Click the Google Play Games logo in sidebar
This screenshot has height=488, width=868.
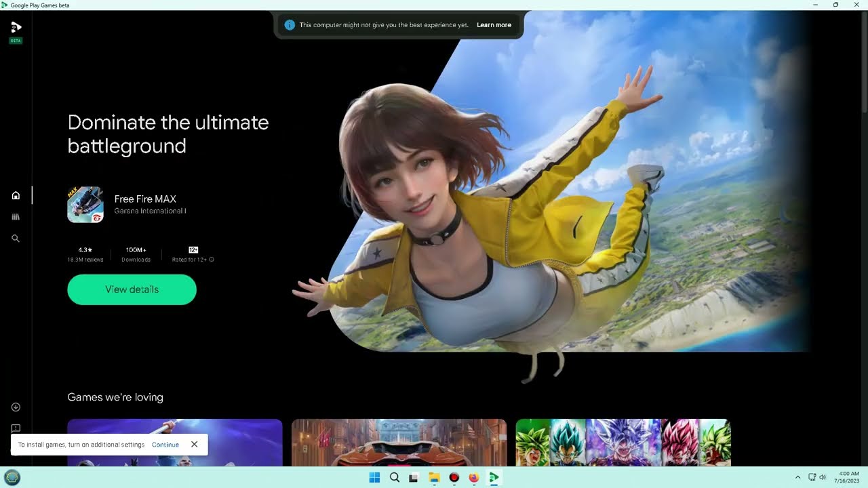point(16,28)
